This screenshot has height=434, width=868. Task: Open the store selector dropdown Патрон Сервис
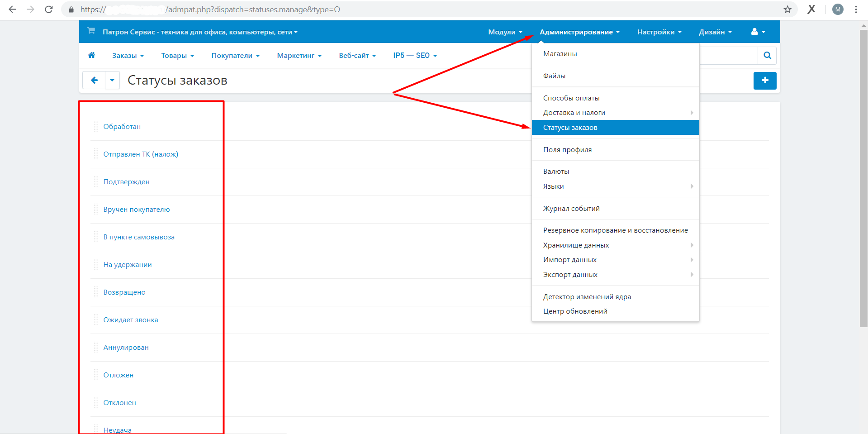(200, 32)
